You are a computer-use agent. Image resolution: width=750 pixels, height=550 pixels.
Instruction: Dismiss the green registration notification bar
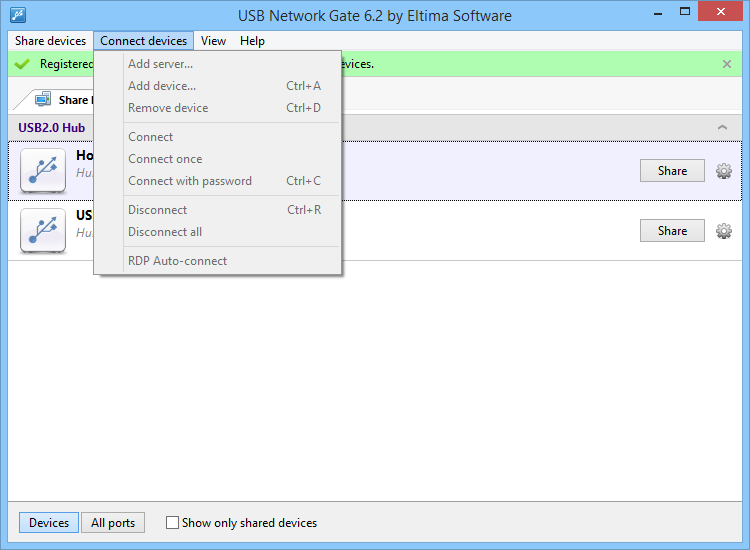[x=727, y=64]
